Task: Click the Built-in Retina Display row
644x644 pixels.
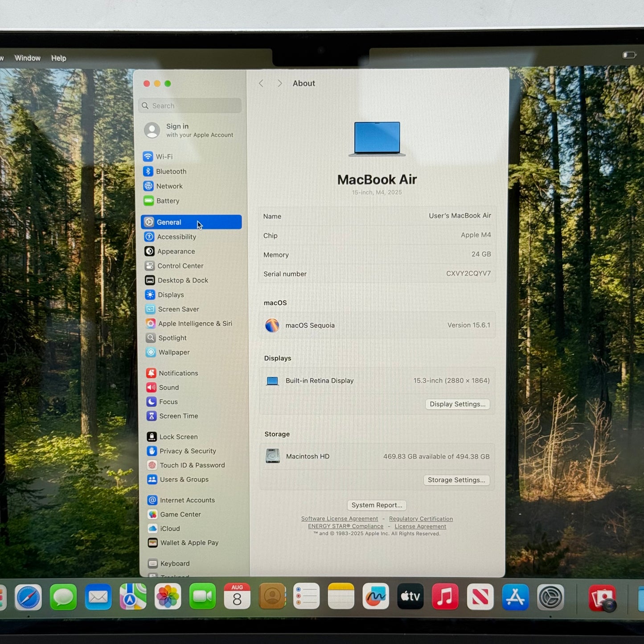Action: tap(377, 381)
